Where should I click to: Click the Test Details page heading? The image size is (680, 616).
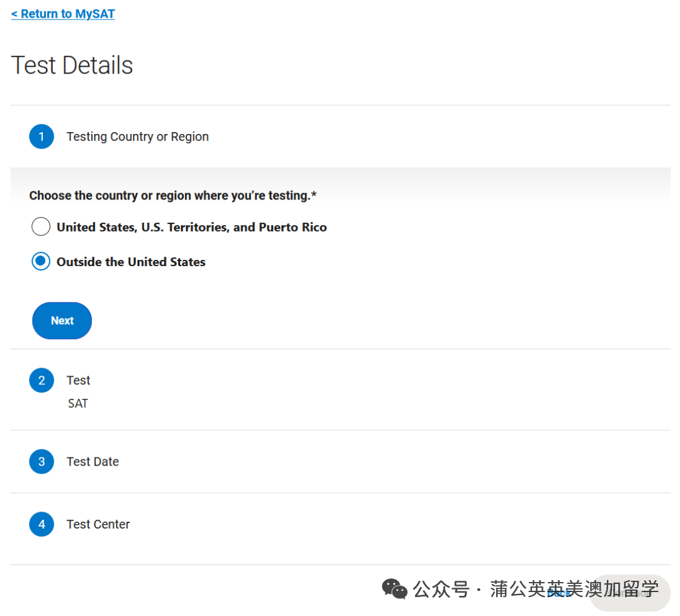(x=72, y=65)
